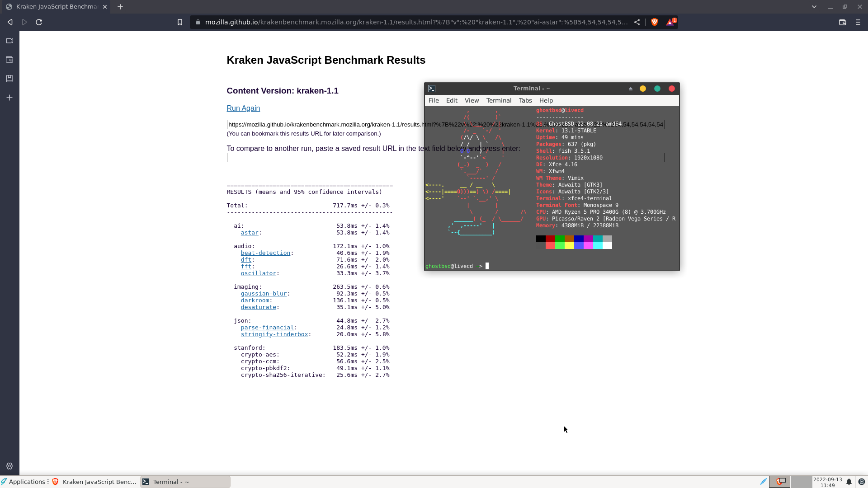Open the Terminal menu in the terminal window
868x488 pixels.
[499, 100]
